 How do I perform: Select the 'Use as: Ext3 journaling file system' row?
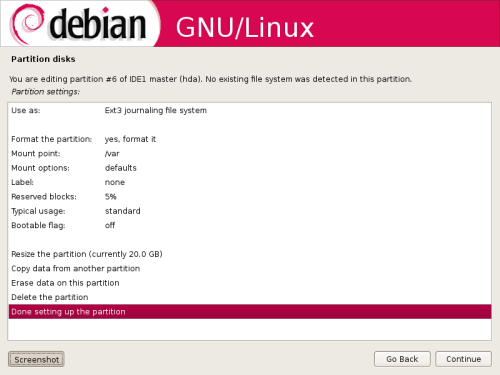[x=250, y=110]
